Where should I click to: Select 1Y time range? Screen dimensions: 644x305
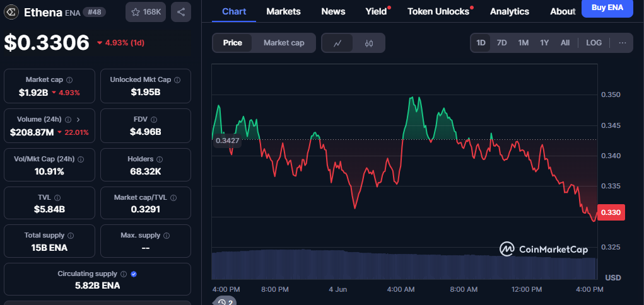point(544,43)
